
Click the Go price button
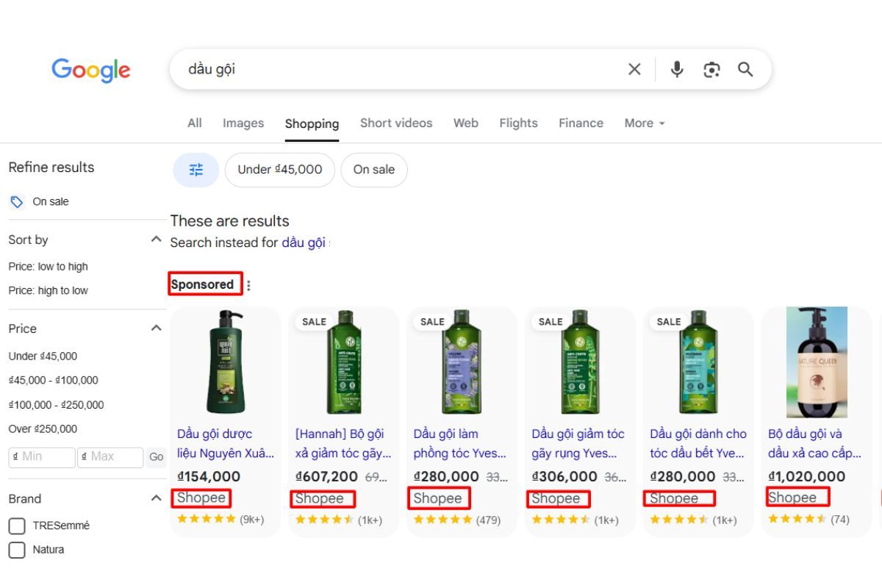(157, 457)
